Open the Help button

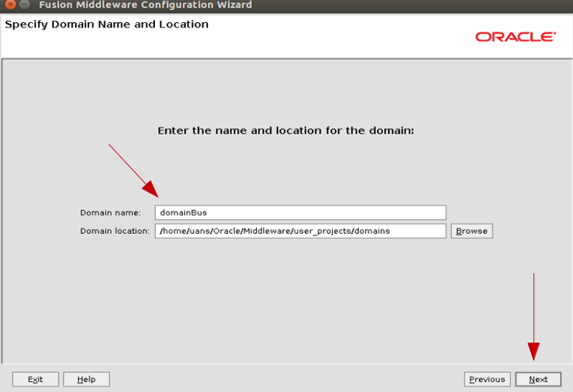(x=86, y=379)
